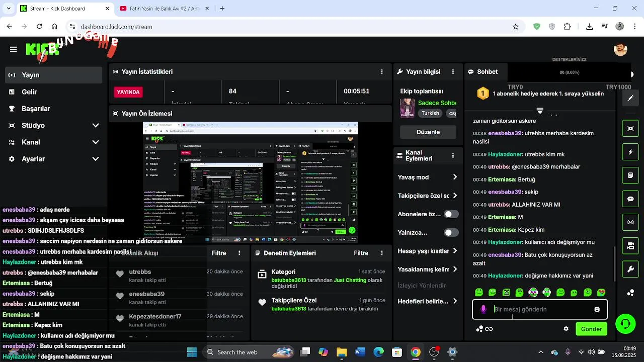
Task: Open Kanal Eylemleri three-dot options menu
Action: coord(453,156)
